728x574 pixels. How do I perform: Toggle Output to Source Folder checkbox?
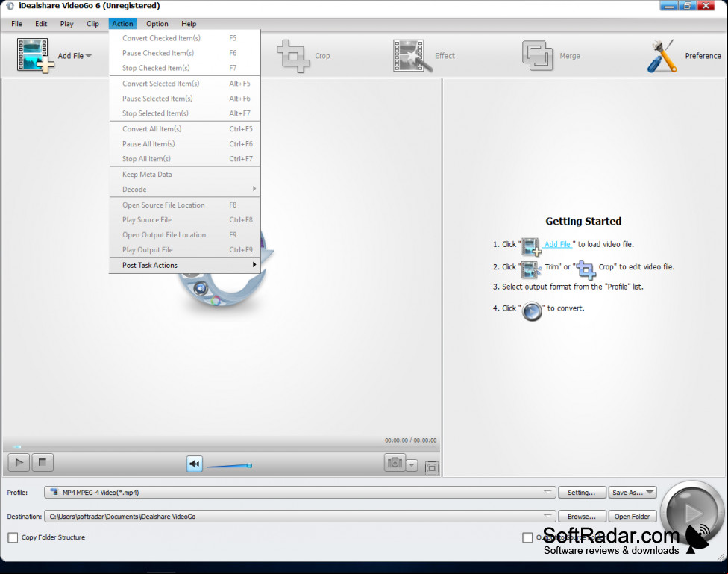(527, 537)
